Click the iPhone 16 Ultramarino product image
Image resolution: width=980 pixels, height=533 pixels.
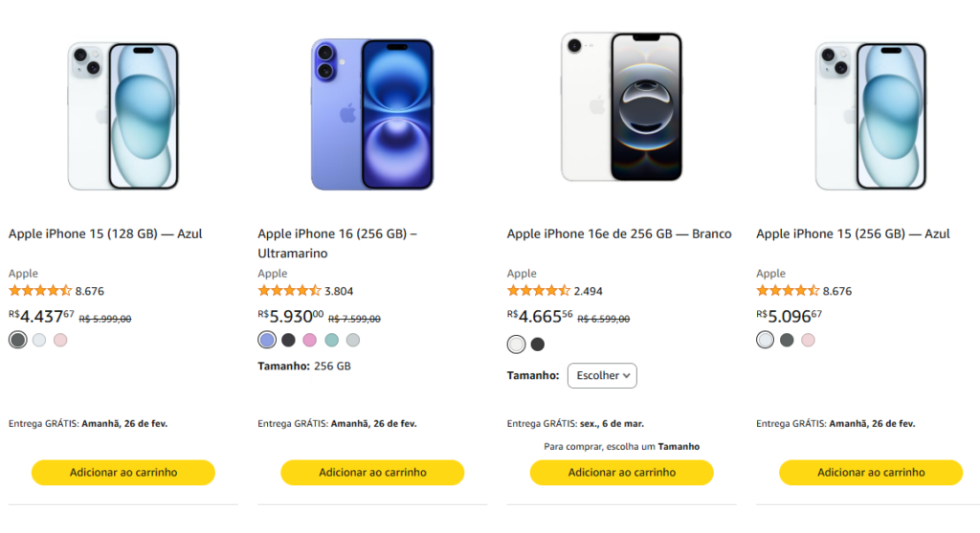pyautogui.click(x=372, y=115)
